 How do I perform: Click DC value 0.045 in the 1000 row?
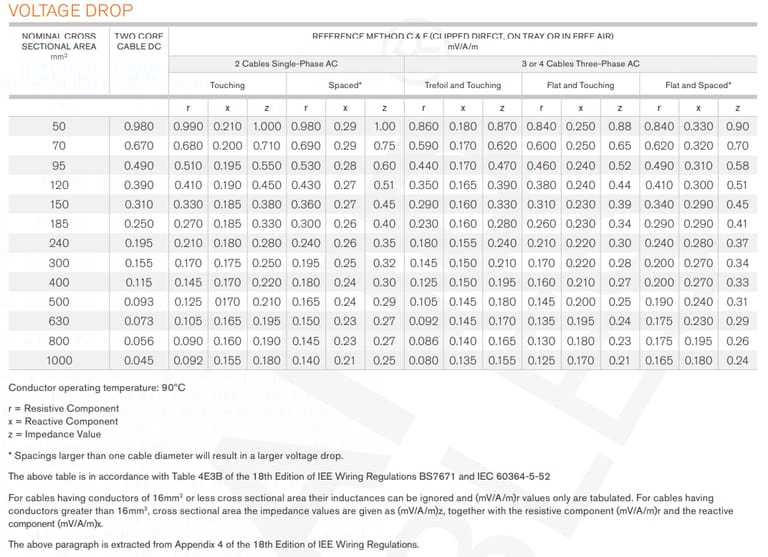[139, 360]
